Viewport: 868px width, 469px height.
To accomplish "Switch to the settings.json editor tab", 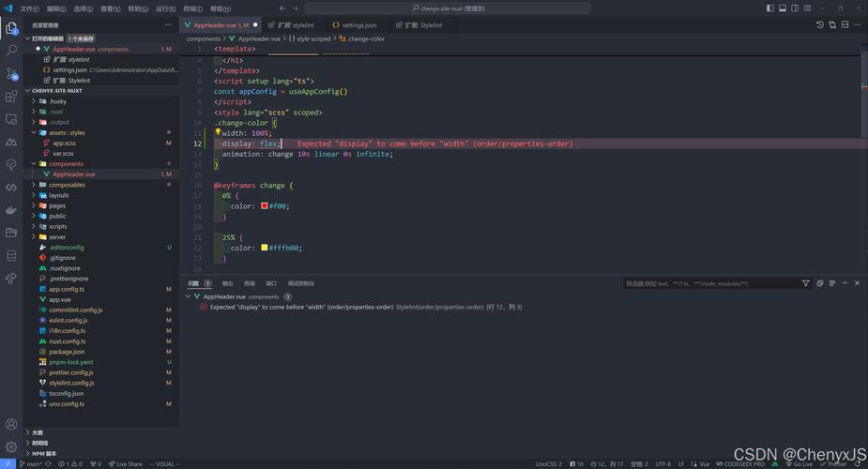I will pos(358,25).
